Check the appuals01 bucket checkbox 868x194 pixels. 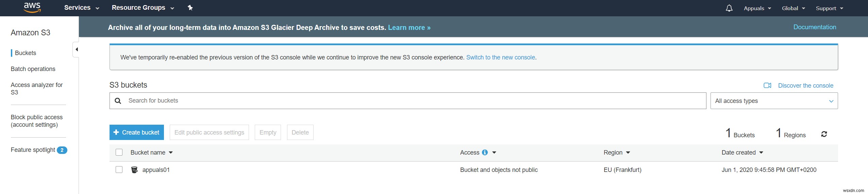tap(119, 170)
